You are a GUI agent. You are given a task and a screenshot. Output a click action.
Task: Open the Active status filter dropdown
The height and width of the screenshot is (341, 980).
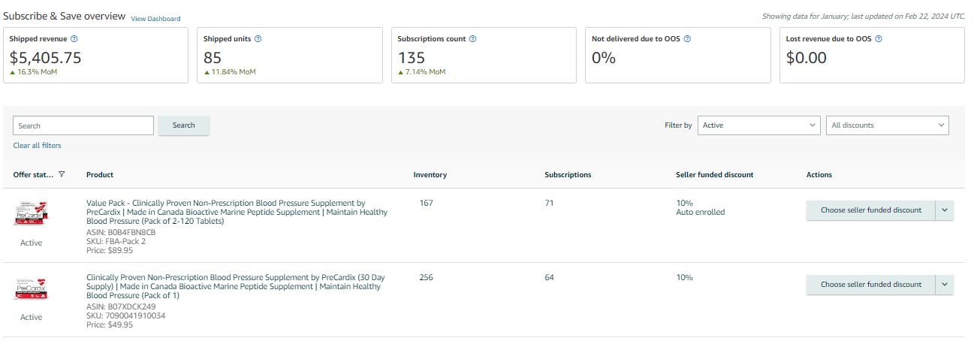coord(758,125)
